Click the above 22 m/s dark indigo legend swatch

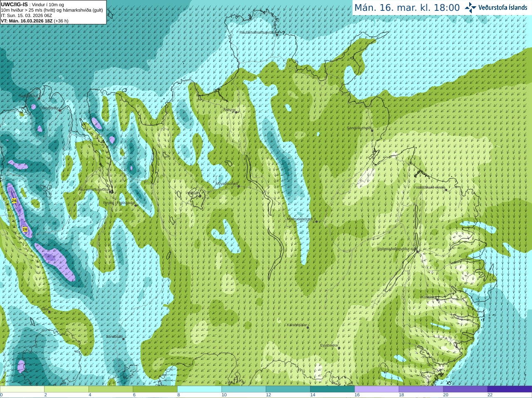point(510,389)
